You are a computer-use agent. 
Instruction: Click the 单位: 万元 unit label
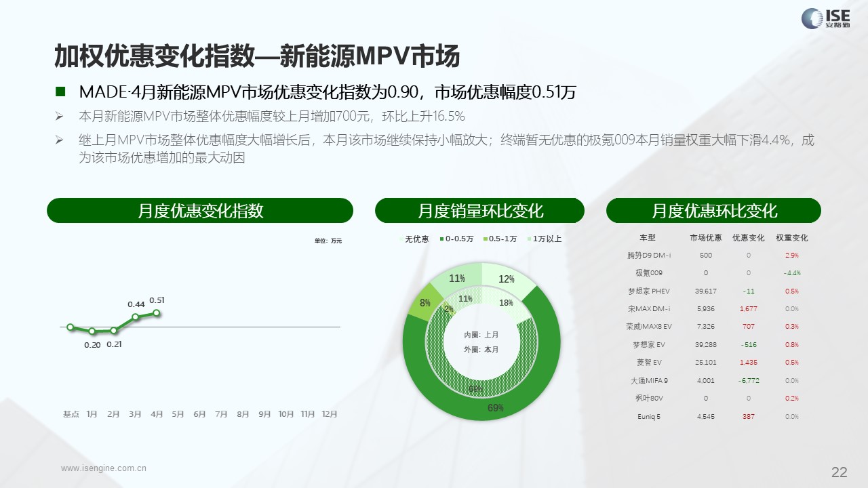click(x=328, y=241)
